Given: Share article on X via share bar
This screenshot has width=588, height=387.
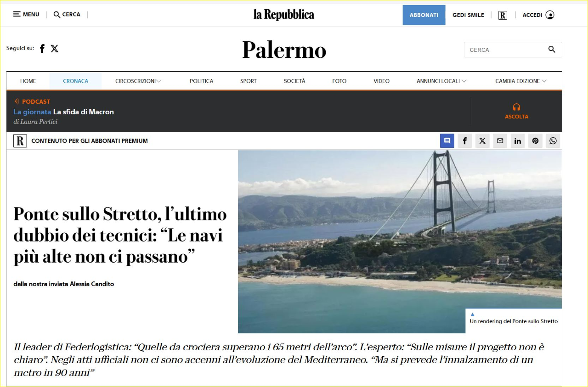Looking at the screenshot, I should click(x=482, y=141).
